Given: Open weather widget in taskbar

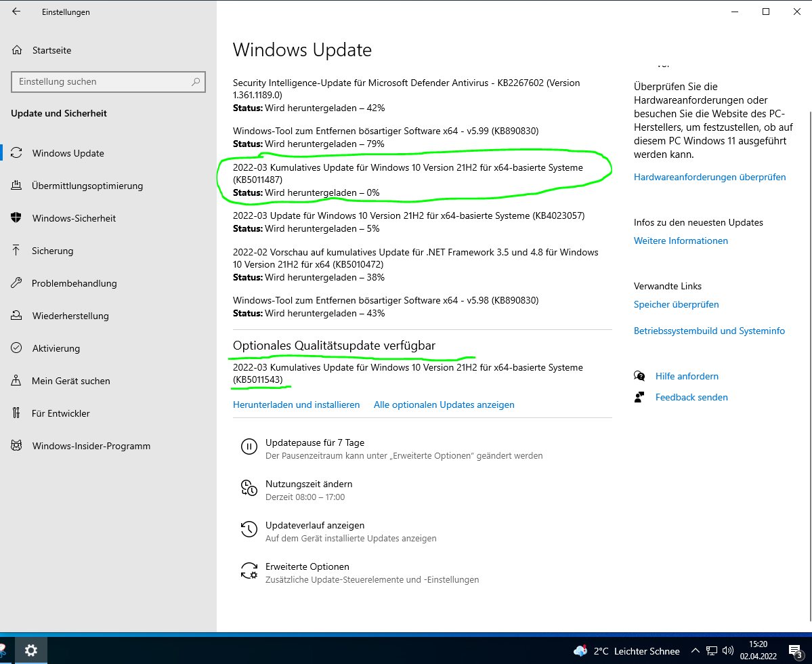Looking at the screenshot, I should pos(626,651).
